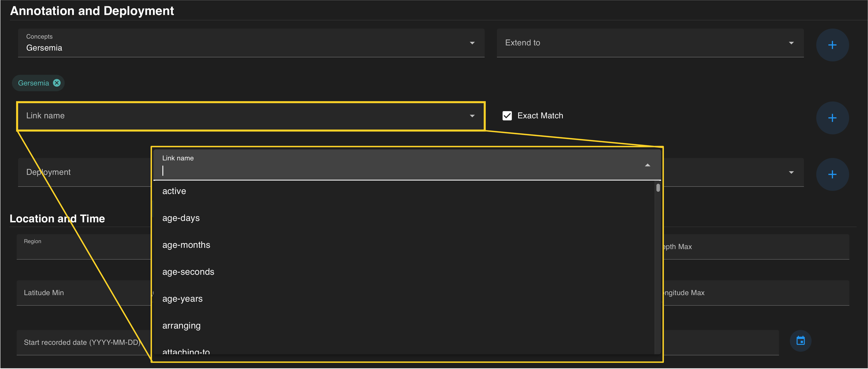Open the calendar date picker icon

tap(800, 341)
